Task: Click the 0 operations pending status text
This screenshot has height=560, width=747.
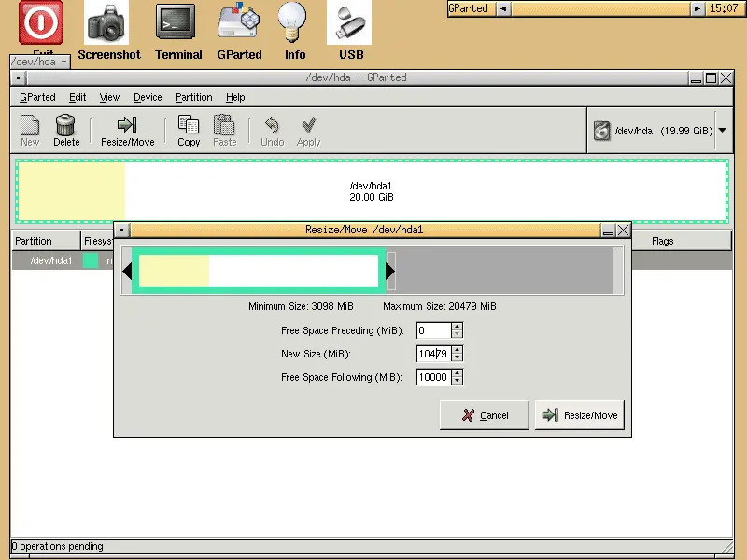Action: click(58, 546)
